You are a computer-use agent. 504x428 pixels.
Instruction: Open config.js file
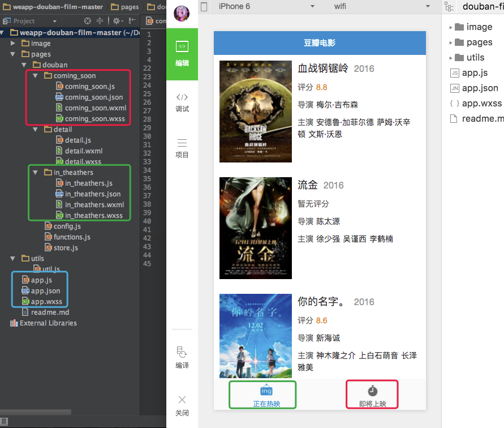click(x=63, y=226)
